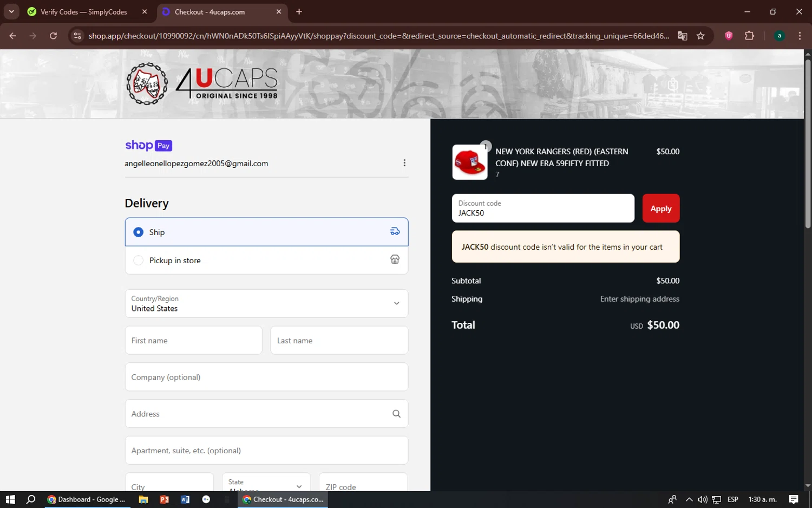Reload the checkout page

(x=53, y=36)
